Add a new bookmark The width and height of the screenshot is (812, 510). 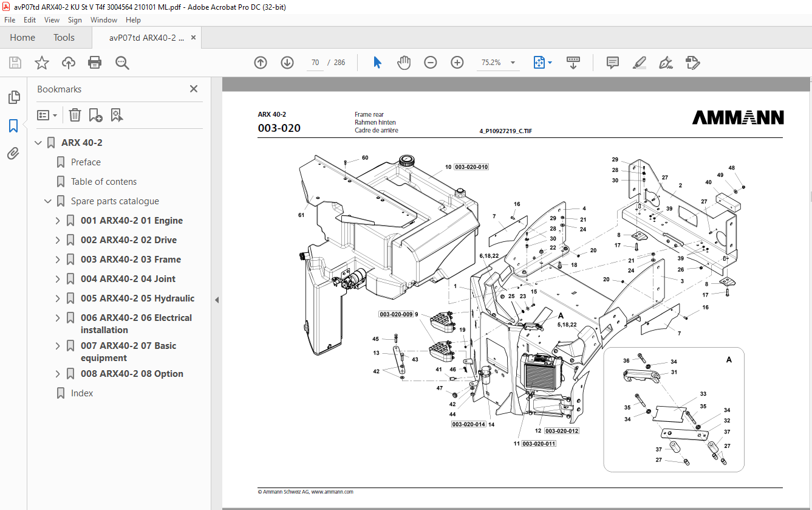pos(95,115)
